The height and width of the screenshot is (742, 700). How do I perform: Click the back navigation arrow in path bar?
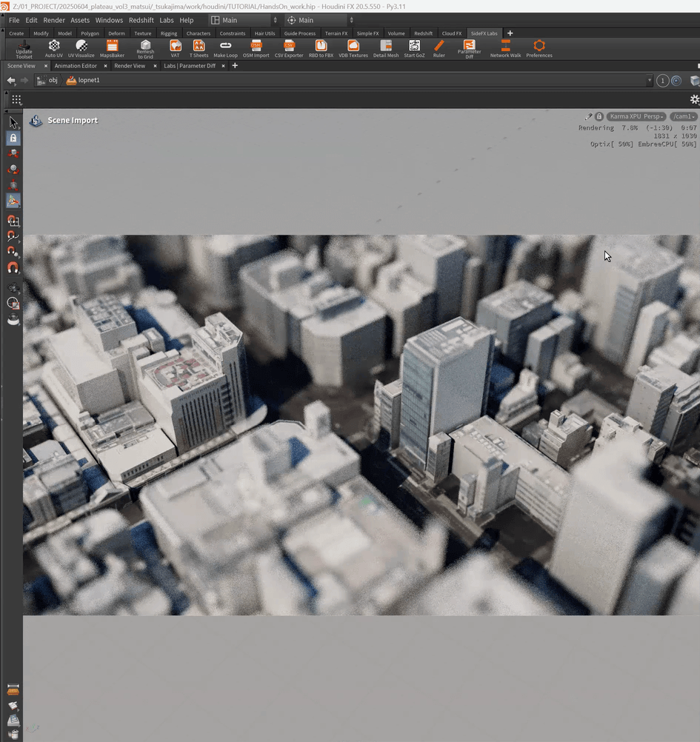pos(11,80)
